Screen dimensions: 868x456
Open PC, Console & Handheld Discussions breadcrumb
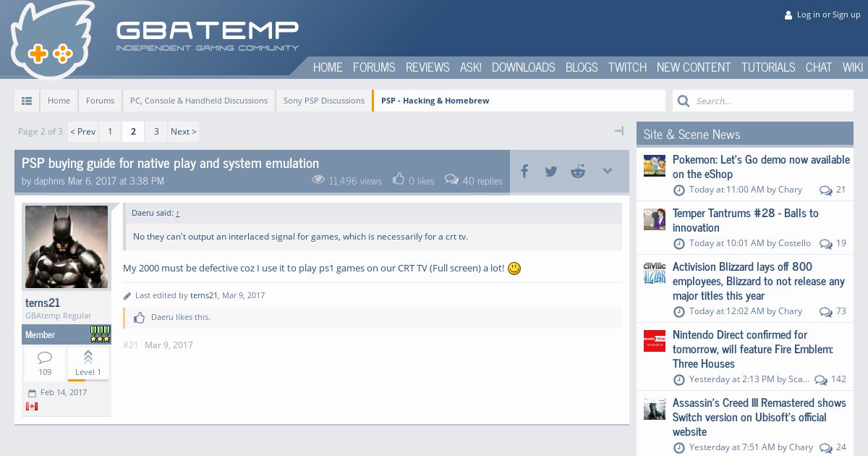[199, 101]
